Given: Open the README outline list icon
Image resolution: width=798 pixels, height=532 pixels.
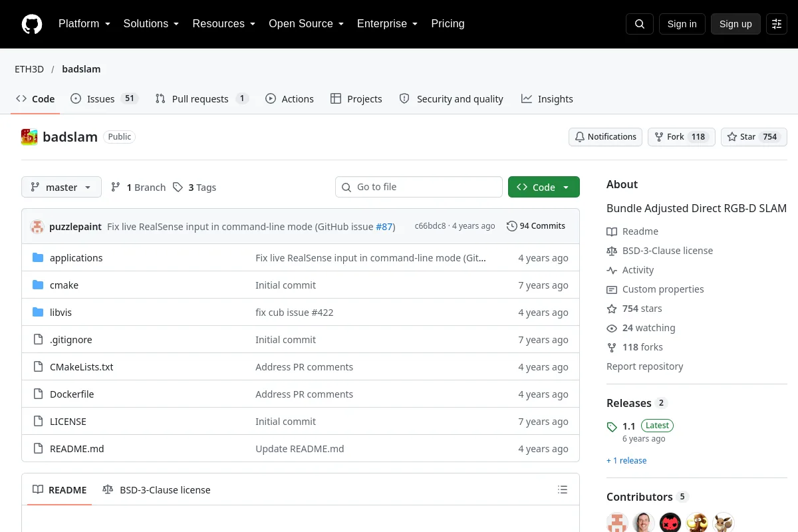Looking at the screenshot, I should (563, 490).
